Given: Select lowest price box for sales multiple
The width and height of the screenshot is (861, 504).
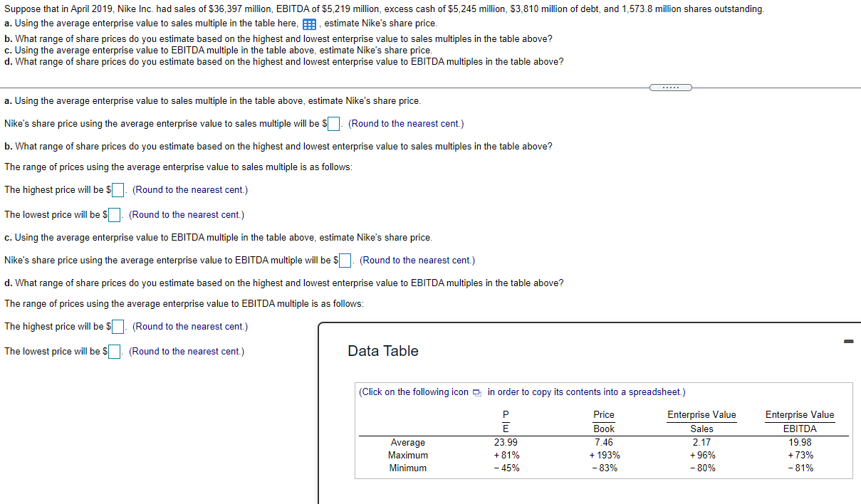Looking at the screenshot, I should [115, 215].
